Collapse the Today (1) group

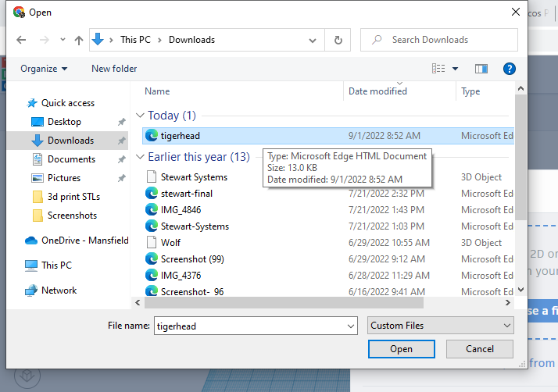140,116
